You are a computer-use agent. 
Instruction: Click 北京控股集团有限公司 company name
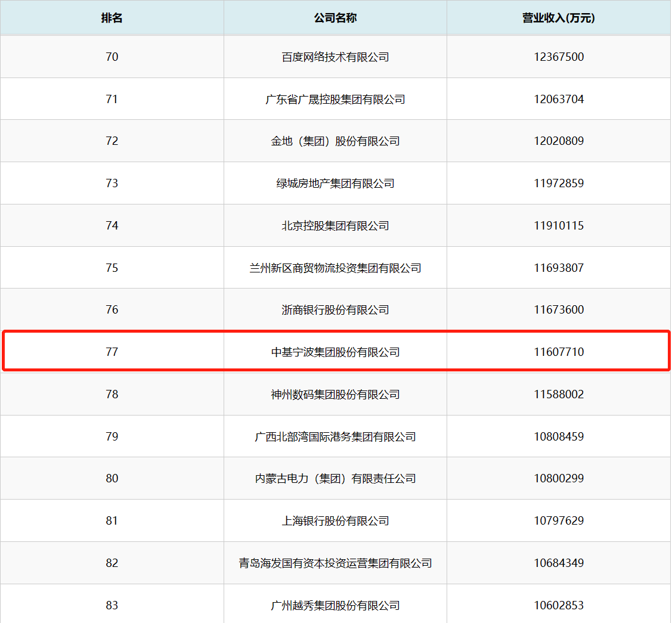(335, 226)
